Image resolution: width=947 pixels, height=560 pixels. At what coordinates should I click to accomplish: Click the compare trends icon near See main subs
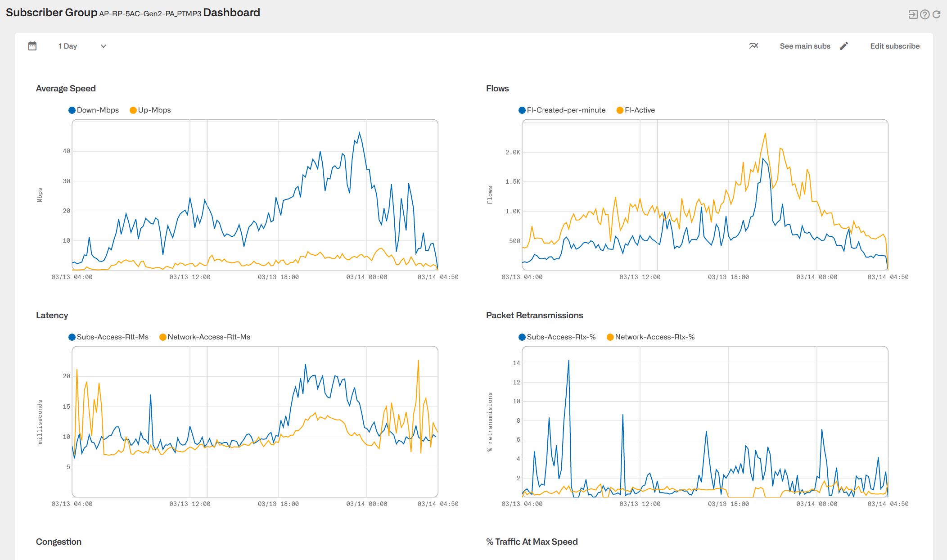pos(754,45)
